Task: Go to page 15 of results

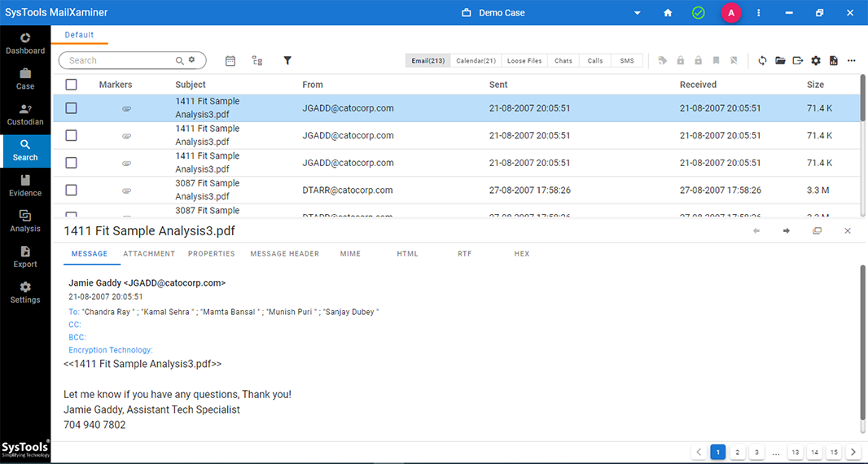Action: click(834, 452)
